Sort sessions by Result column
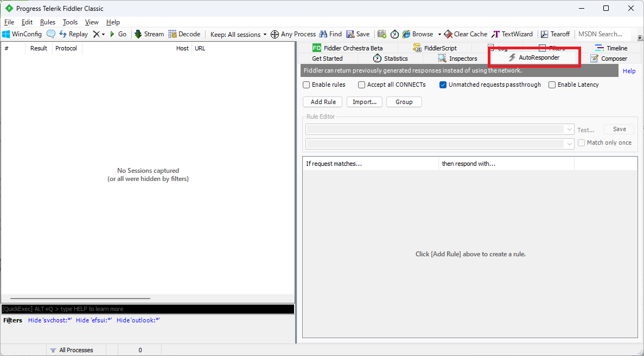The image size is (644, 356). (x=39, y=48)
